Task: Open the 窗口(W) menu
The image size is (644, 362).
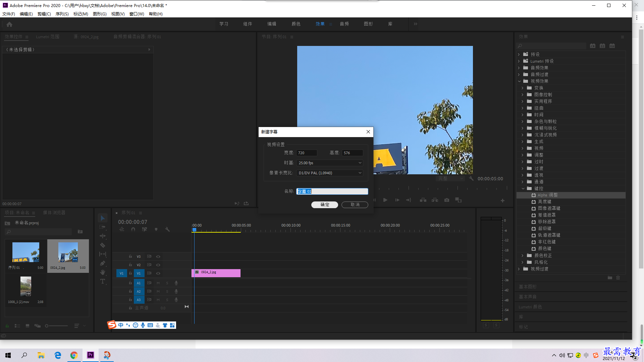Action: click(137, 14)
